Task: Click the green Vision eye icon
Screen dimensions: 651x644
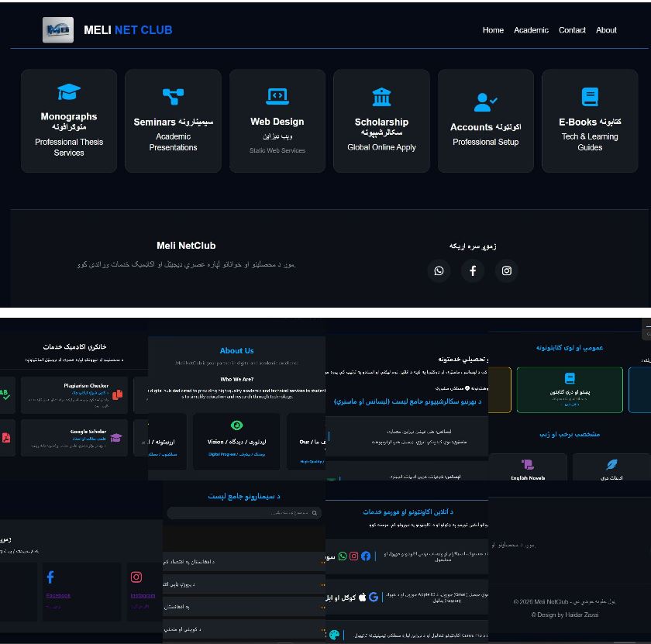Action: 236,425
